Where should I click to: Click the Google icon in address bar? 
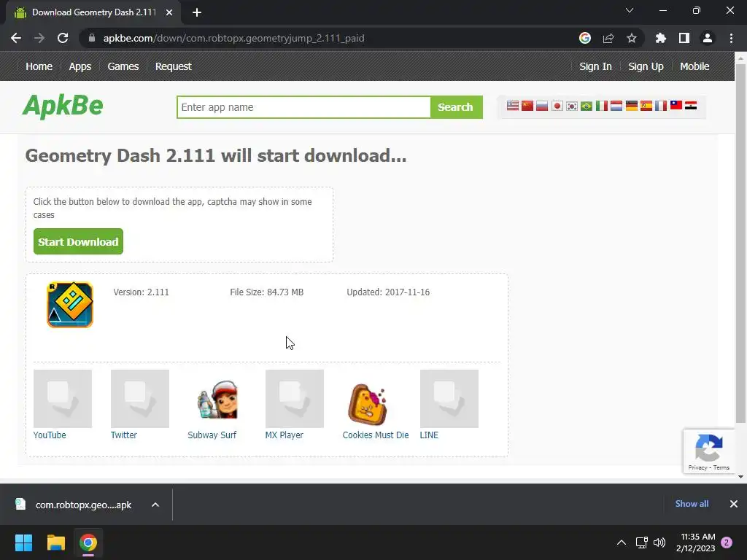click(x=585, y=38)
